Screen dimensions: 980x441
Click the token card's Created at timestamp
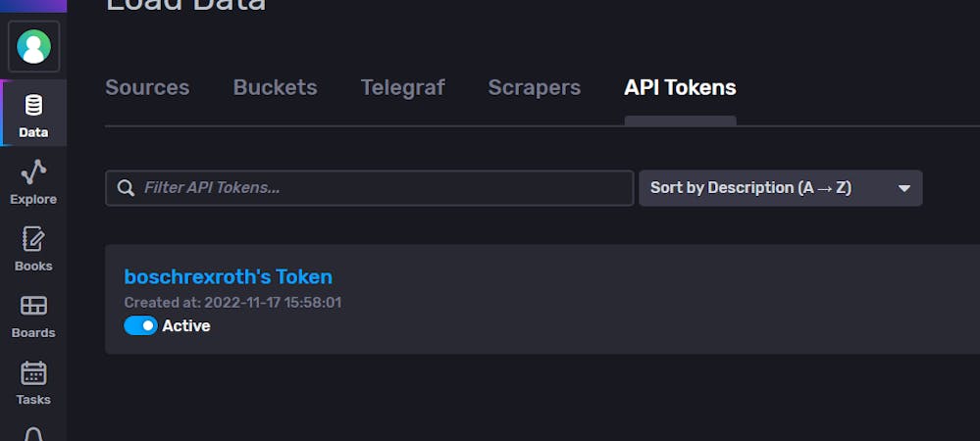click(232, 303)
